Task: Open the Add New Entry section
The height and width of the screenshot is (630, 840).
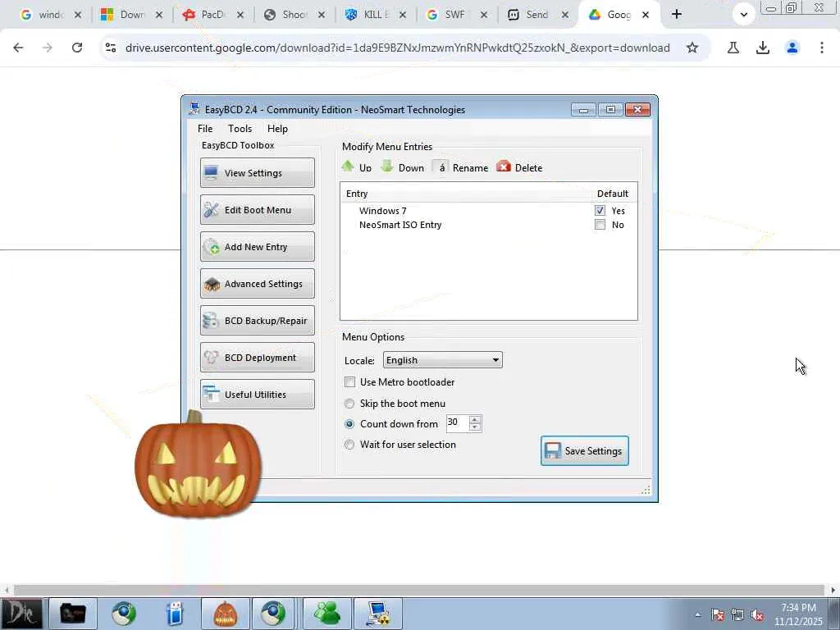Action: (257, 246)
